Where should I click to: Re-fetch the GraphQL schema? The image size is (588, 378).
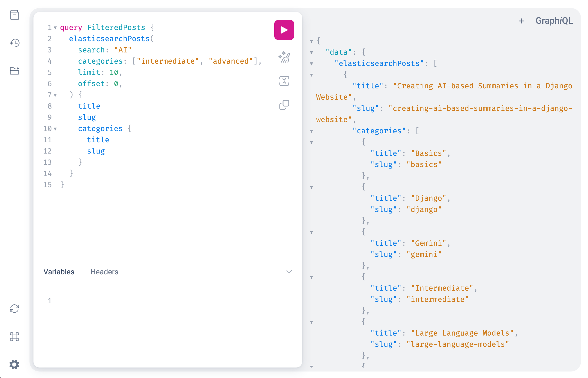(x=14, y=309)
